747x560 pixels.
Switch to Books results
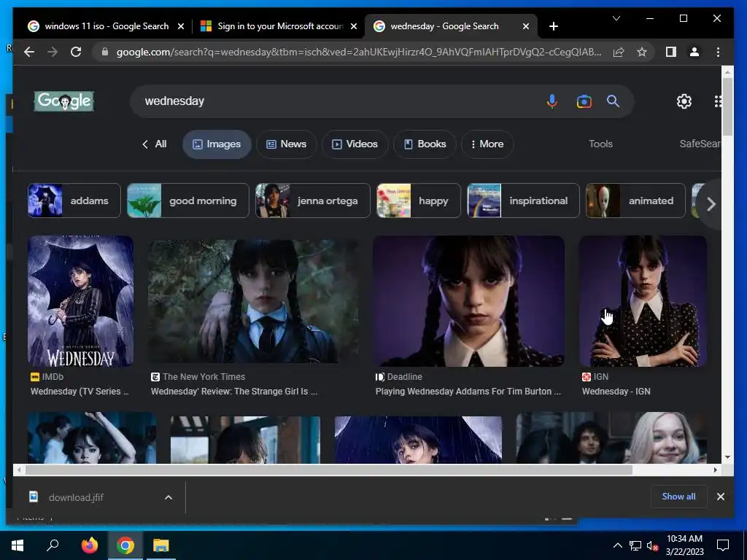point(425,144)
